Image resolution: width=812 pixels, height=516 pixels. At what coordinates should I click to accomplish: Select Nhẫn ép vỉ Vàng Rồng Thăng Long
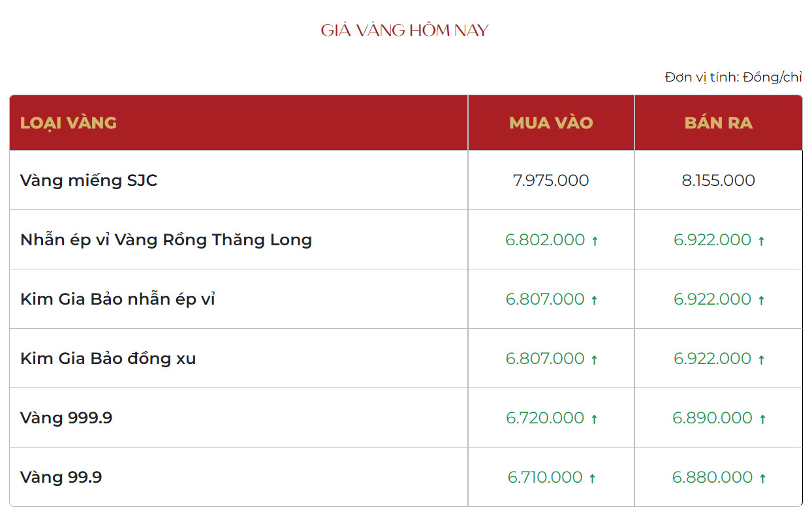pyautogui.click(x=166, y=240)
